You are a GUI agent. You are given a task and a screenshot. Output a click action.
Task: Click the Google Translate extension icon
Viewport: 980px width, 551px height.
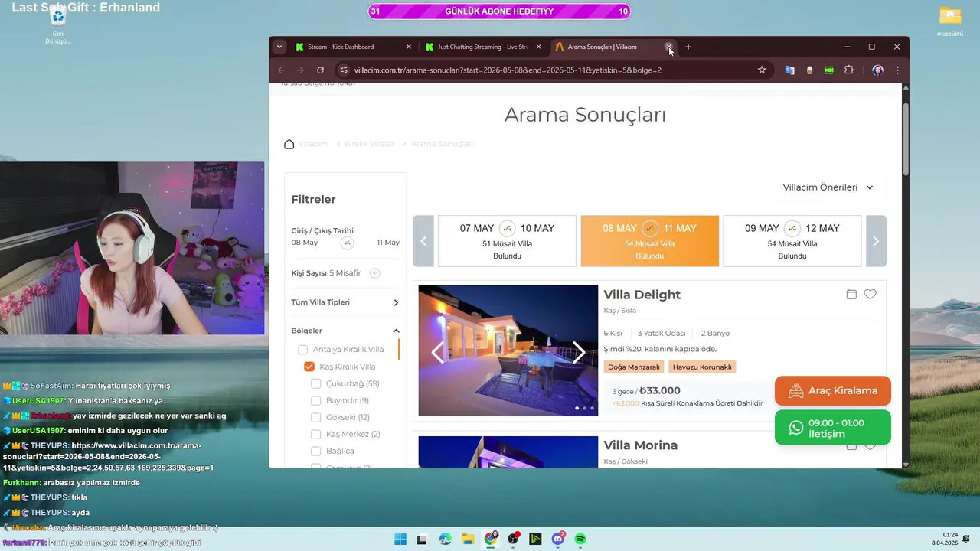(x=789, y=70)
